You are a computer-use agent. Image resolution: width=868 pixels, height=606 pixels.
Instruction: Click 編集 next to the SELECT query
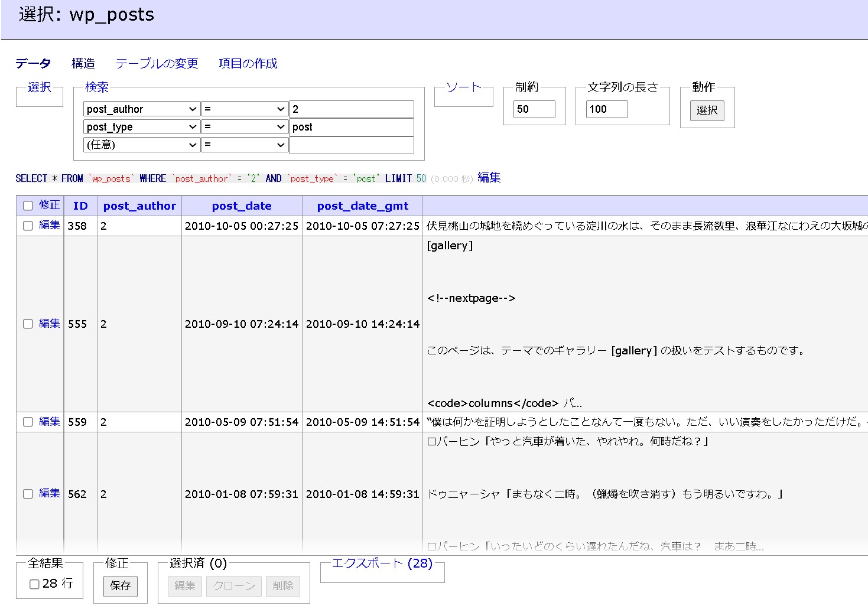coord(489,178)
